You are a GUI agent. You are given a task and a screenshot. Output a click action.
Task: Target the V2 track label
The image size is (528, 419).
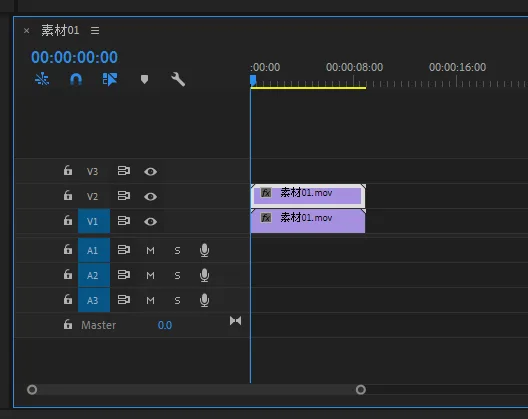click(x=93, y=196)
